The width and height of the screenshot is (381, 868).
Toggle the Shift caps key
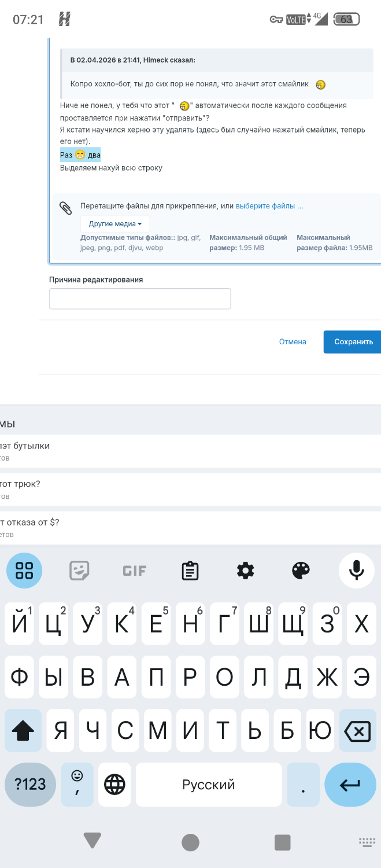pyautogui.click(x=23, y=731)
